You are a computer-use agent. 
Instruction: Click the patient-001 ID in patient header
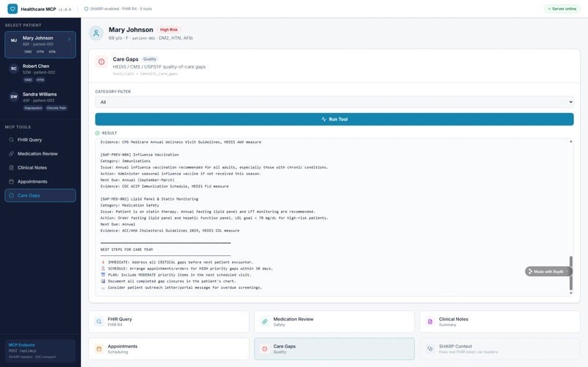click(143, 38)
